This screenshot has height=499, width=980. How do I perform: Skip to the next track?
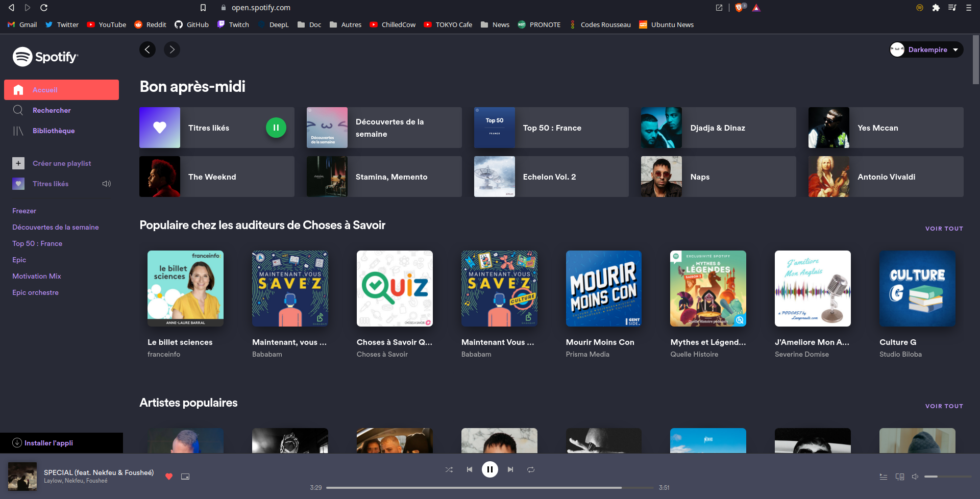[x=510, y=469]
